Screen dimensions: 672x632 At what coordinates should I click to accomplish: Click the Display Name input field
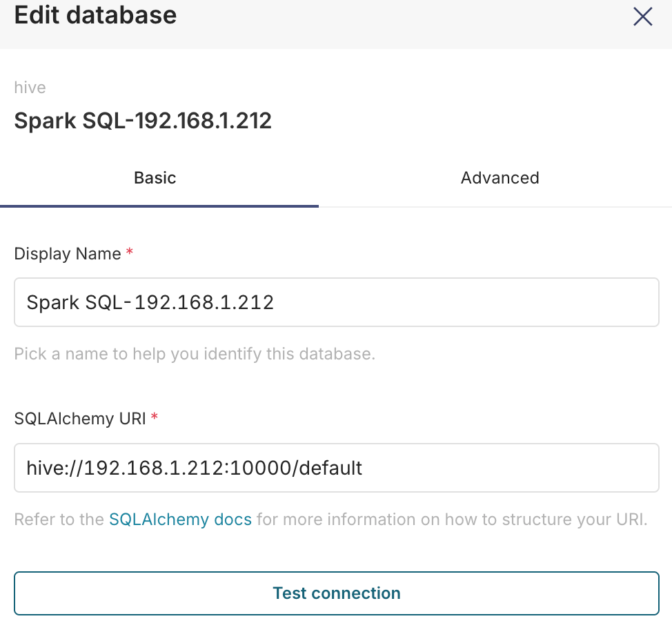coord(336,302)
